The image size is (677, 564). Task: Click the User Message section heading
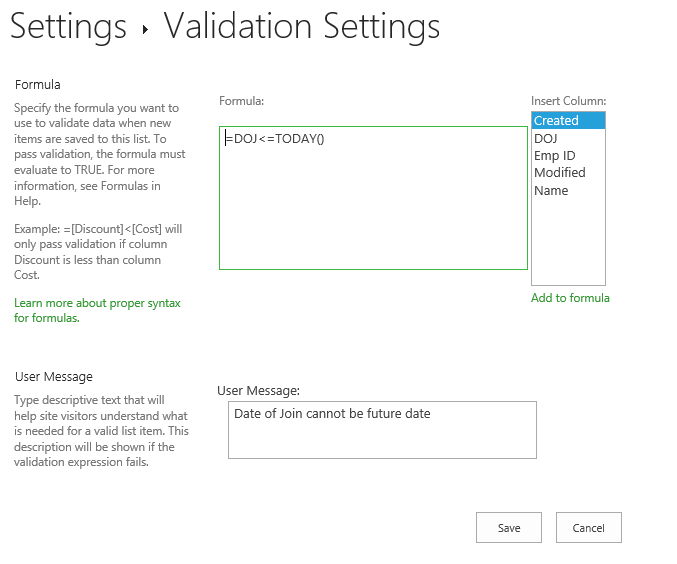pyautogui.click(x=54, y=377)
